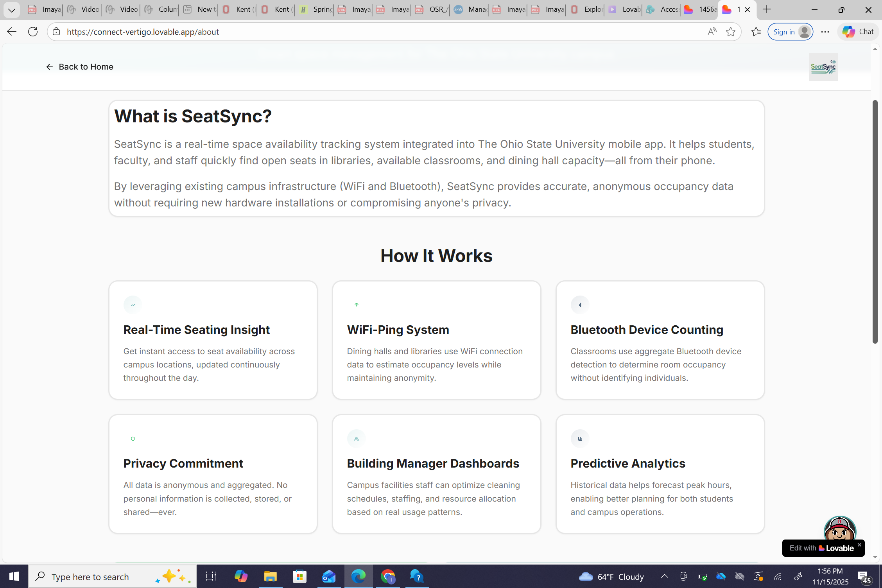
Task: Click the trend icon above Real-Time Seating Insight
Action: coord(133,305)
